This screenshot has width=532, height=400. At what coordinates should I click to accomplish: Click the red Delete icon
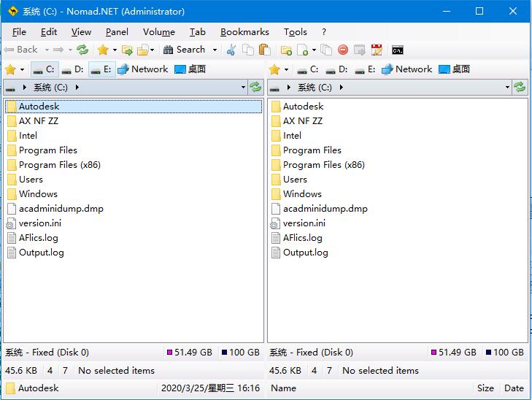point(343,50)
